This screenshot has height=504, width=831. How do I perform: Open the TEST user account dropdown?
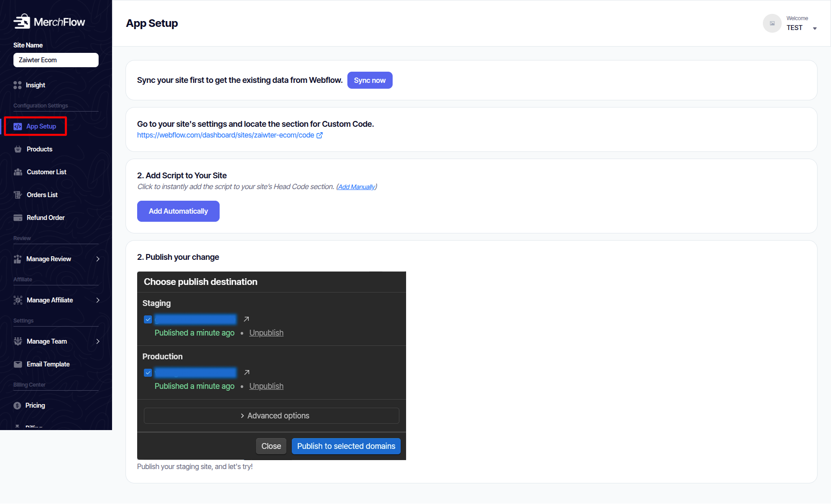point(814,28)
